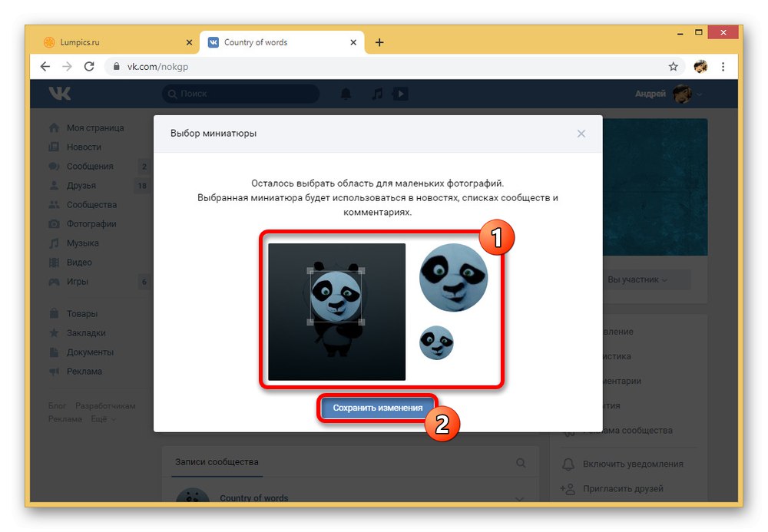Click Пригласить друзей link
The image size is (768, 532).
coord(623,488)
